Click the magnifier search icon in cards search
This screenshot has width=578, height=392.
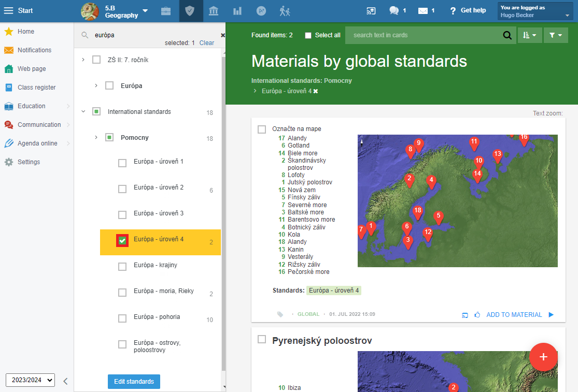507,35
